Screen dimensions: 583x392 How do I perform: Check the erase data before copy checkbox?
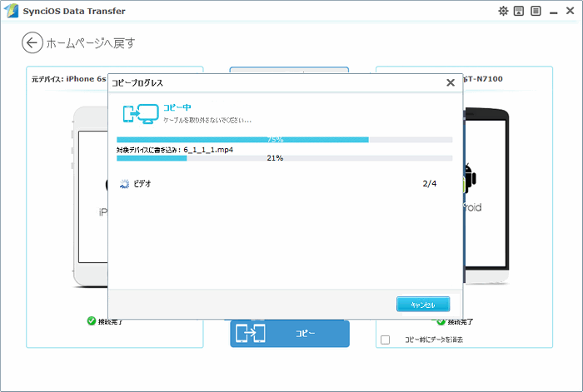[x=385, y=340]
